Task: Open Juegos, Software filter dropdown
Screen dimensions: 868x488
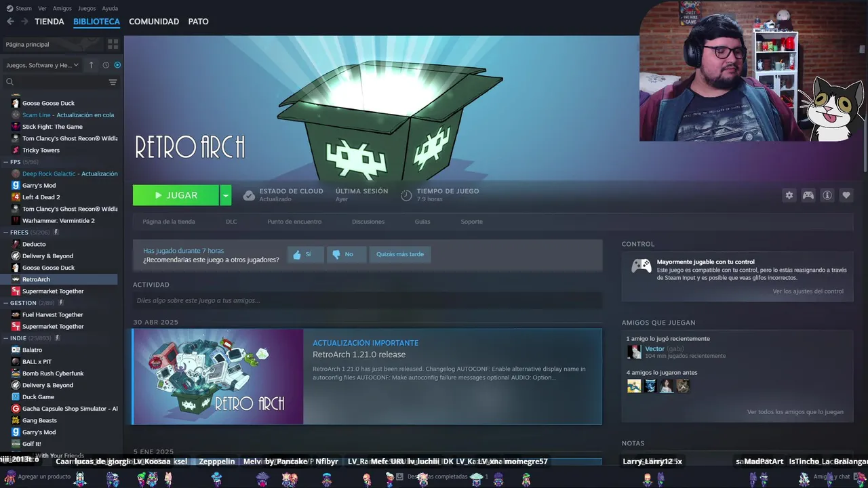Action: (x=43, y=65)
